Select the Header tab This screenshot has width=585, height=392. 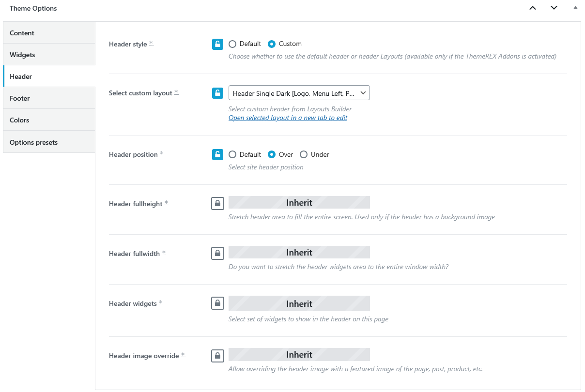[x=49, y=76]
